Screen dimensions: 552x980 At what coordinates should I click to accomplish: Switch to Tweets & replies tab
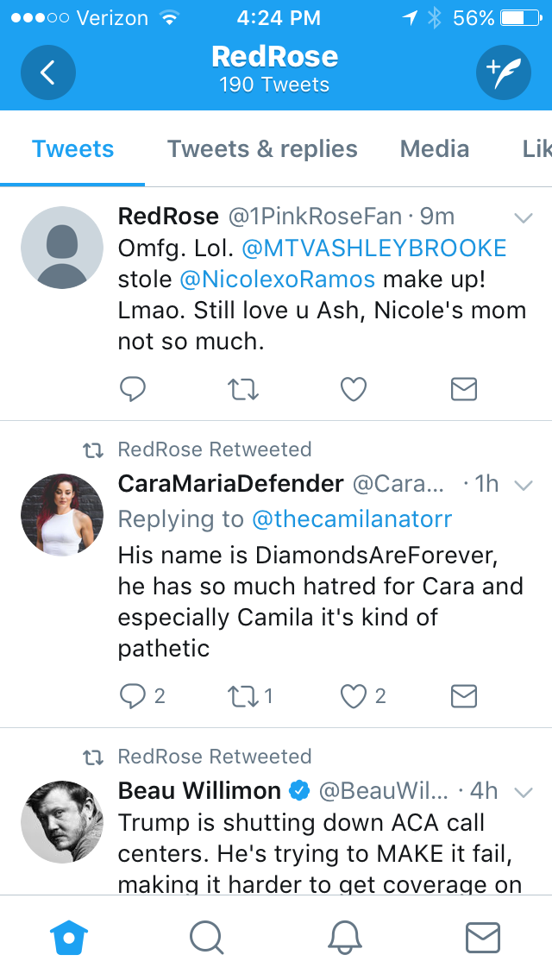pyautogui.click(x=262, y=148)
